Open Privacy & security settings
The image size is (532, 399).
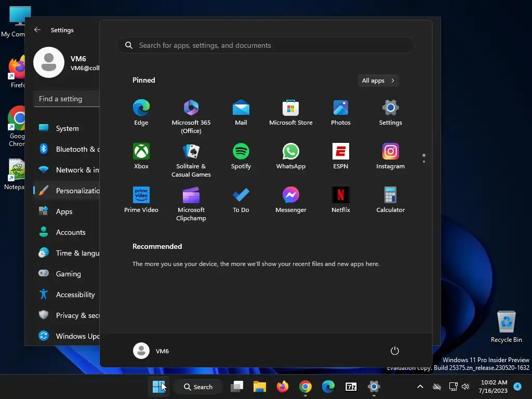pos(67,315)
